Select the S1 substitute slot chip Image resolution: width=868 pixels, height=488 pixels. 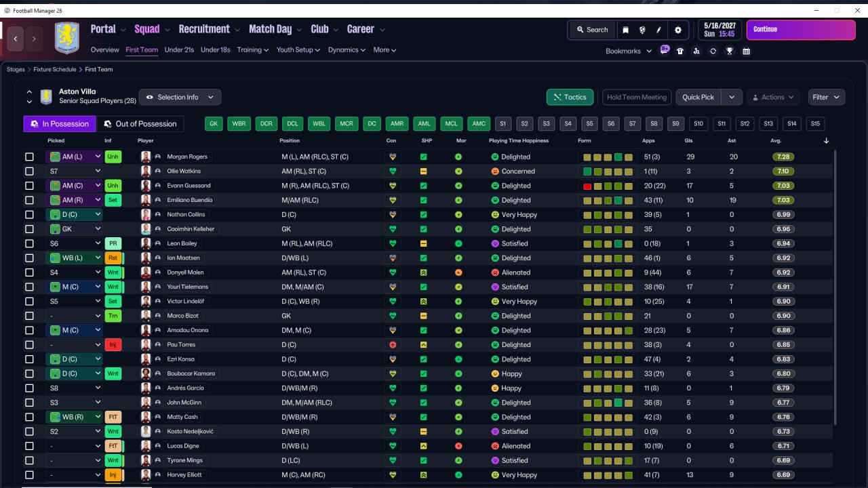pos(502,124)
